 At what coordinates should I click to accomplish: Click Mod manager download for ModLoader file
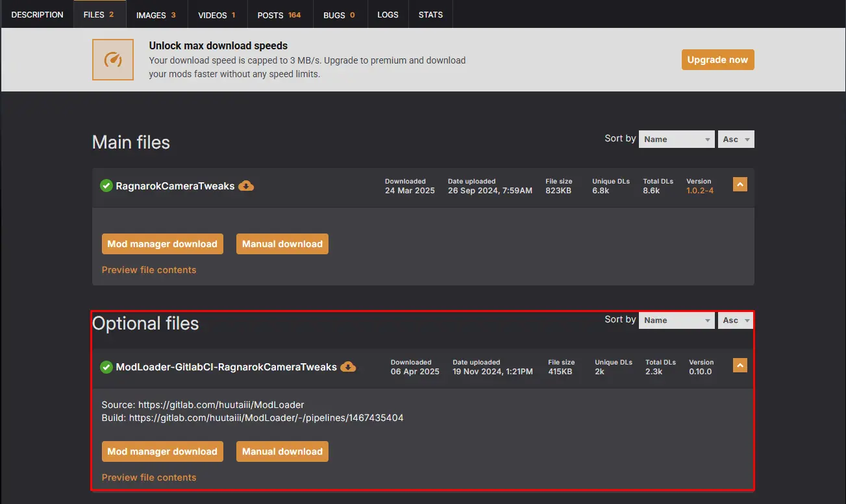(162, 451)
